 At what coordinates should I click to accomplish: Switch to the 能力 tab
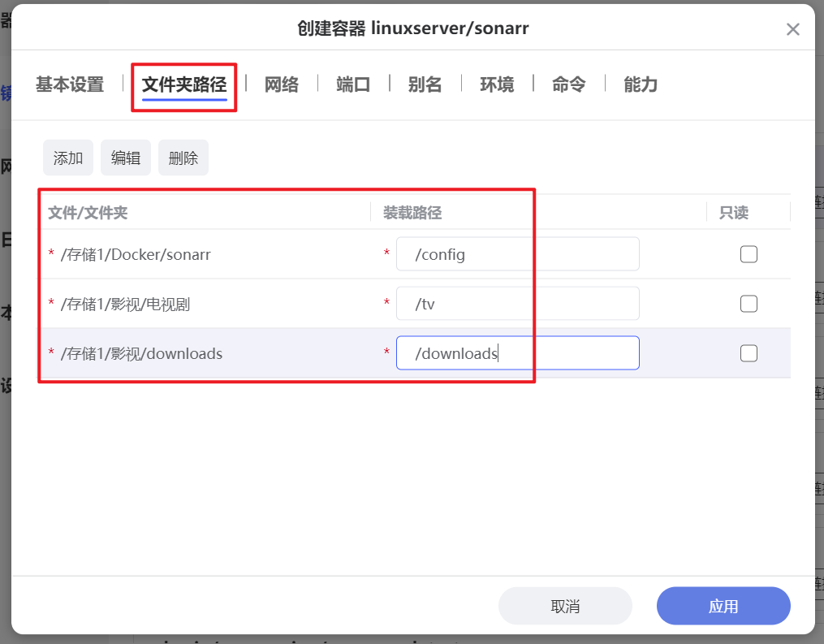click(x=641, y=84)
